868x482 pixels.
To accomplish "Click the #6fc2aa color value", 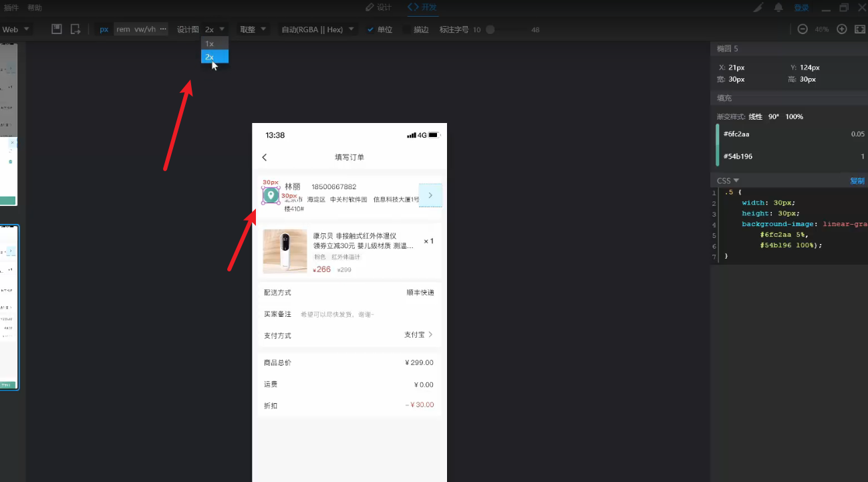I will click(736, 134).
